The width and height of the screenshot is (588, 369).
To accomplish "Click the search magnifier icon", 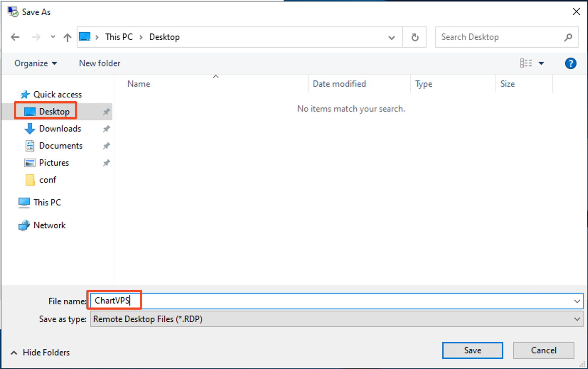I will pyautogui.click(x=568, y=37).
